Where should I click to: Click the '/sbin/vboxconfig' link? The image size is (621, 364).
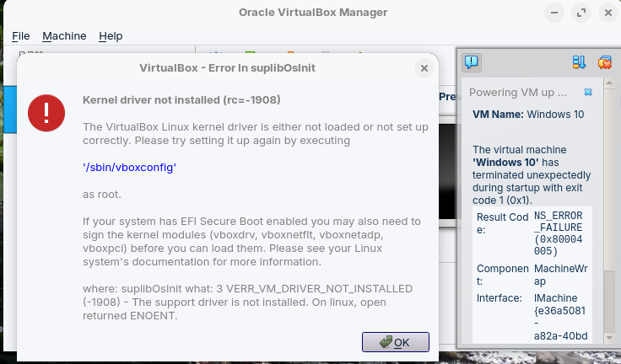(129, 168)
